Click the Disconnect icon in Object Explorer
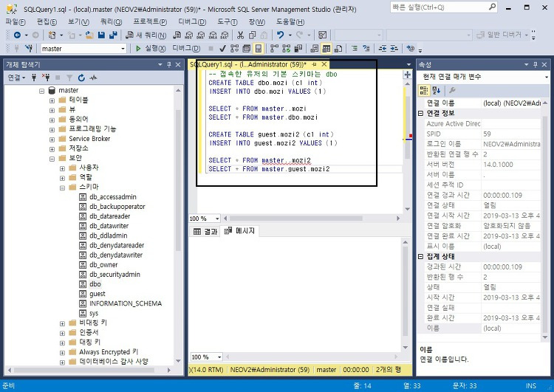The width and height of the screenshot is (554, 392). tap(46, 78)
